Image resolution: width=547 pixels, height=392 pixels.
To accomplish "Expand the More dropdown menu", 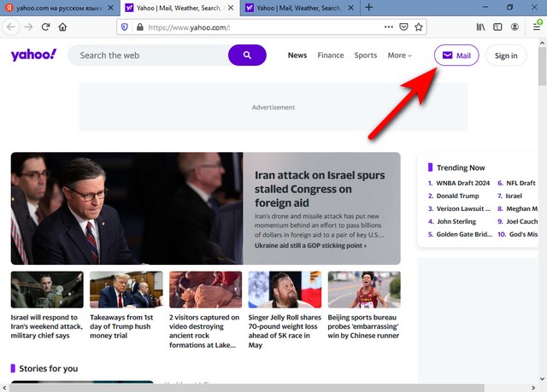I will pyautogui.click(x=399, y=55).
